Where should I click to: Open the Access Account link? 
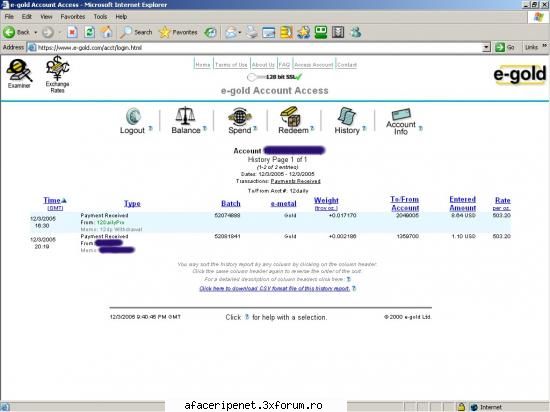pyautogui.click(x=314, y=65)
